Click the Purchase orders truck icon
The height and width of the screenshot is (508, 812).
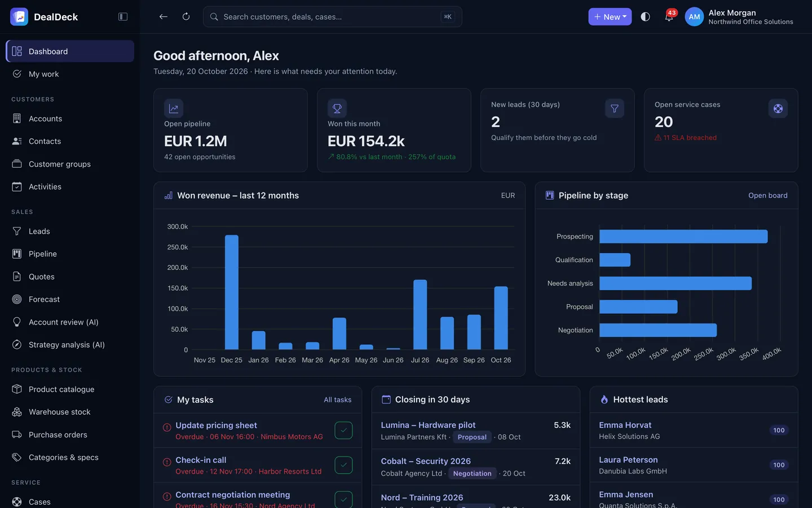click(17, 435)
